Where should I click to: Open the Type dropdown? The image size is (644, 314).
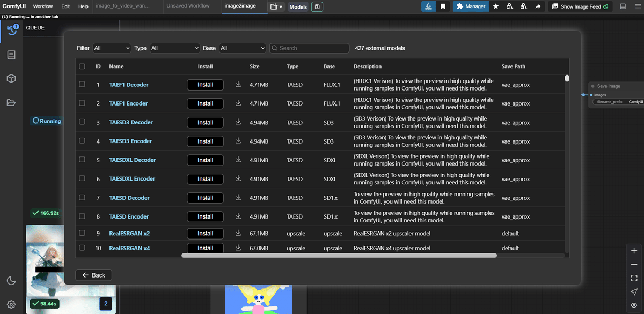175,48
